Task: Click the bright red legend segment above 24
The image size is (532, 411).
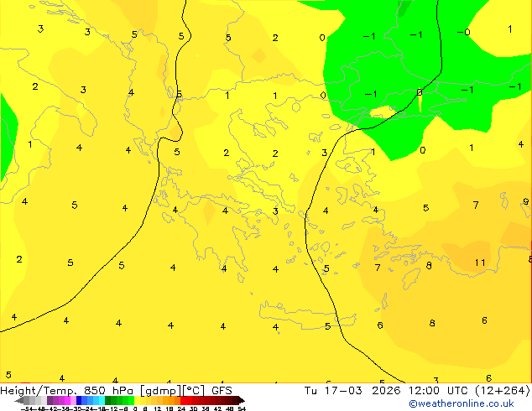Action: click(183, 400)
